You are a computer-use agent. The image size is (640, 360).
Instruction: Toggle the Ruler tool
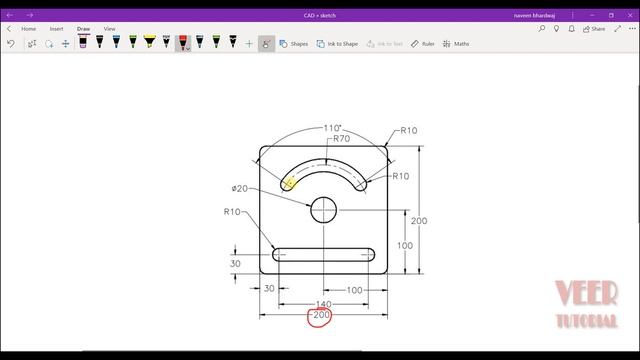click(x=422, y=44)
